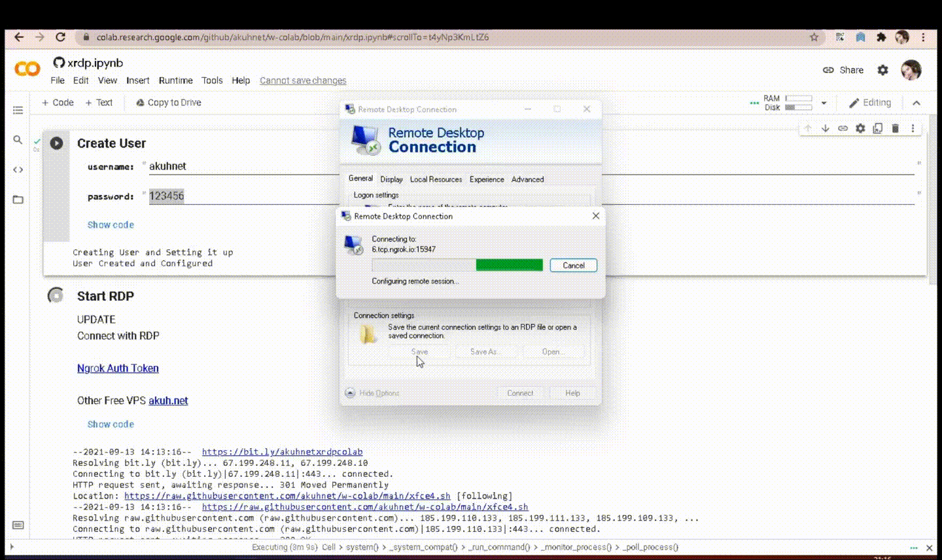942x560 pixels.
Task: Add a Text cell
Action: 99,103
